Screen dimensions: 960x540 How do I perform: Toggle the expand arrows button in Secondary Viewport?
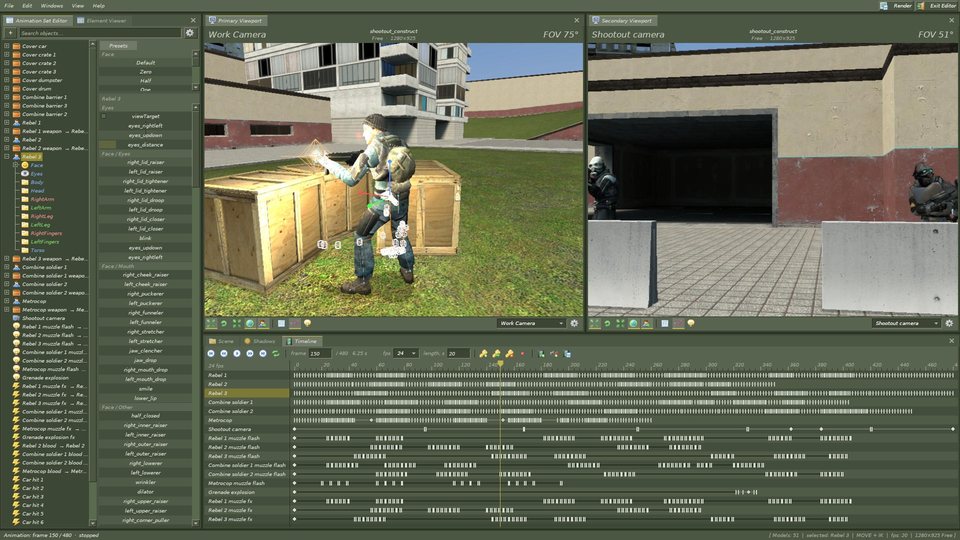tap(594, 323)
